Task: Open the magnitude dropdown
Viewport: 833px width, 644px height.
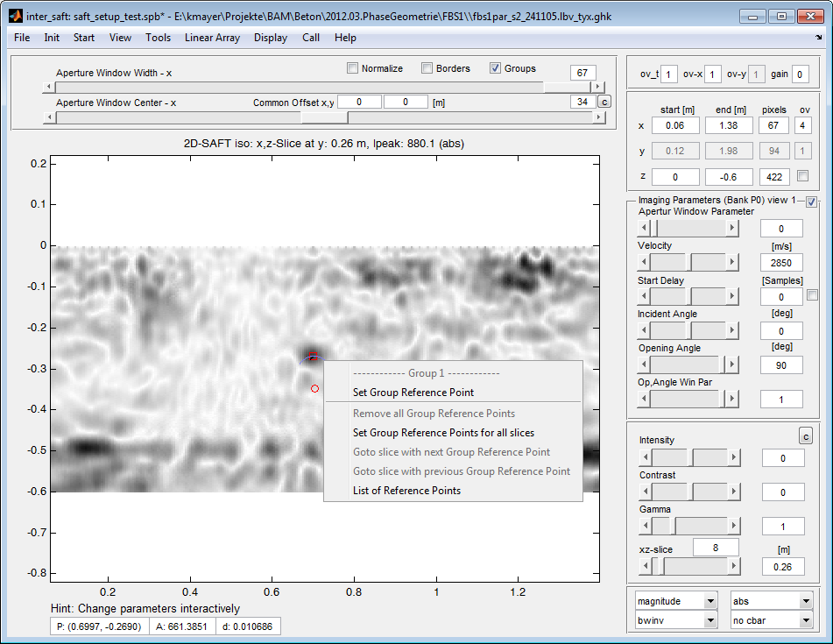Action: (x=676, y=601)
